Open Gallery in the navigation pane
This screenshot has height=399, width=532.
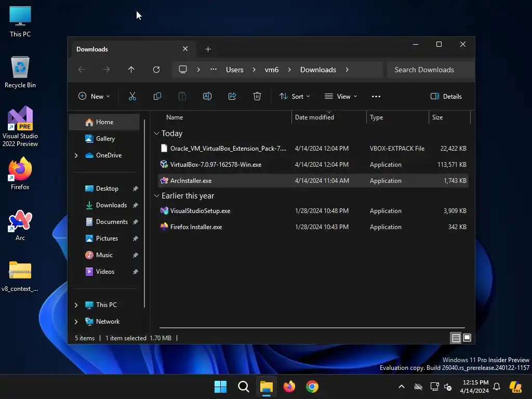click(x=104, y=138)
